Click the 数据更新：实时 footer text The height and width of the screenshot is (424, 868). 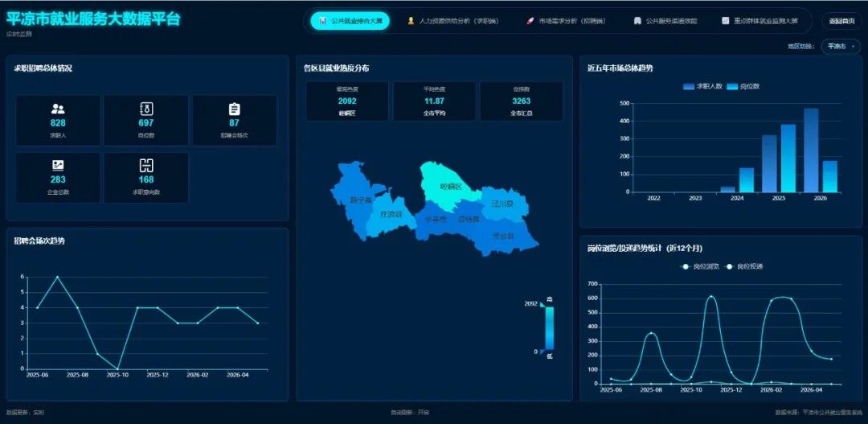click(x=25, y=413)
